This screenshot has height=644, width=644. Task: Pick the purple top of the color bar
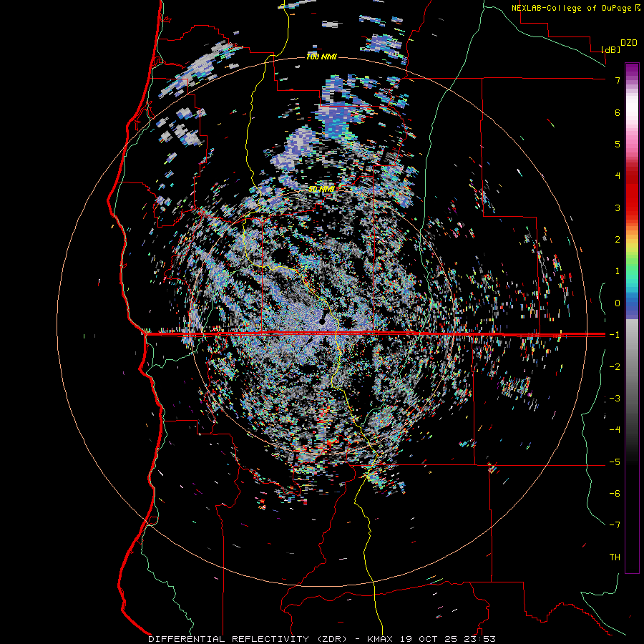[632, 70]
